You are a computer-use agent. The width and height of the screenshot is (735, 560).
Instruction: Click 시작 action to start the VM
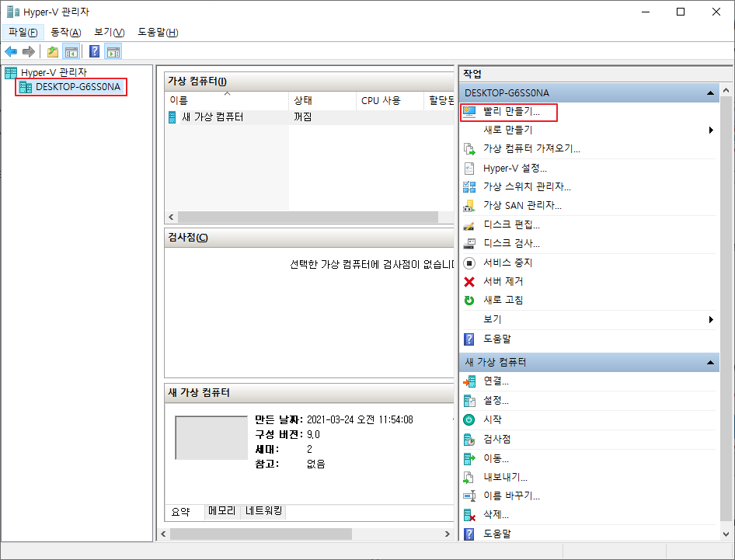click(x=492, y=419)
